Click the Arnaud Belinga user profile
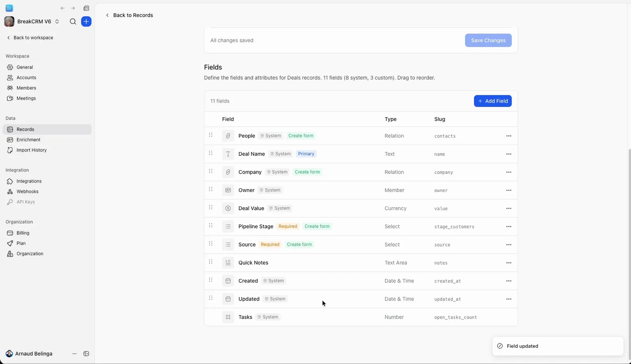 [29, 354]
